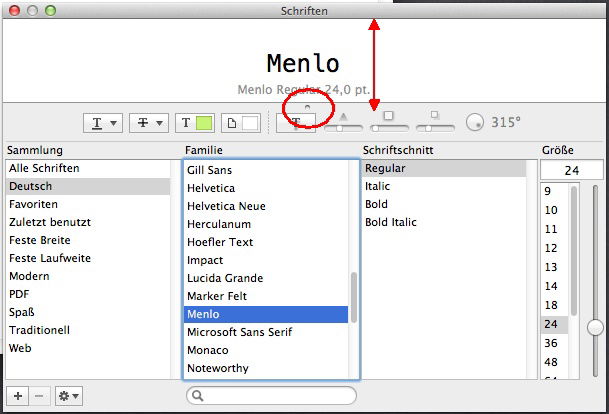609x414 pixels.
Task: Select the Web collection
Action: tap(88, 348)
